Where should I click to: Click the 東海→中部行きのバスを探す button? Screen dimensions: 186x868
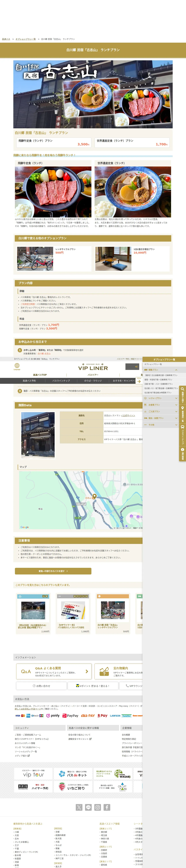coord(53,571)
